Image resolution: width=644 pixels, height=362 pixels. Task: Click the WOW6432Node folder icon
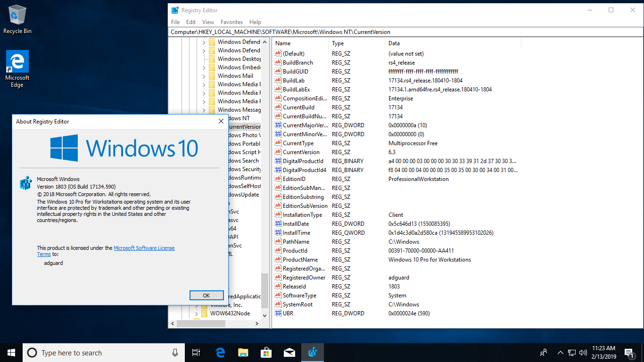[x=204, y=313]
